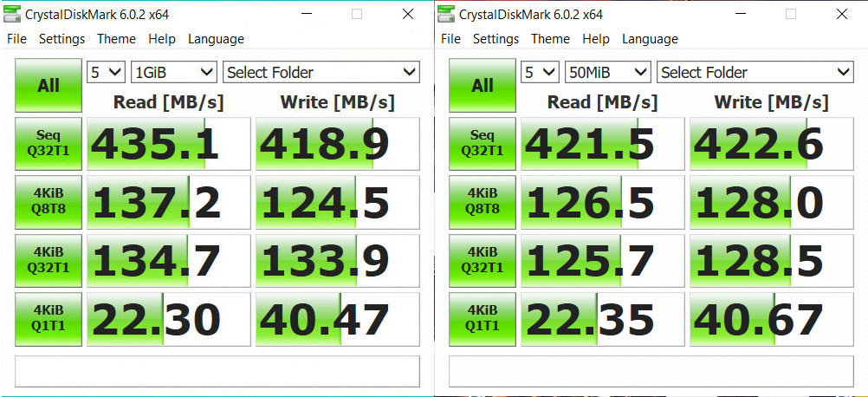
Task: Minimize the right CrystalDiskMark window
Action: (740, 15)
